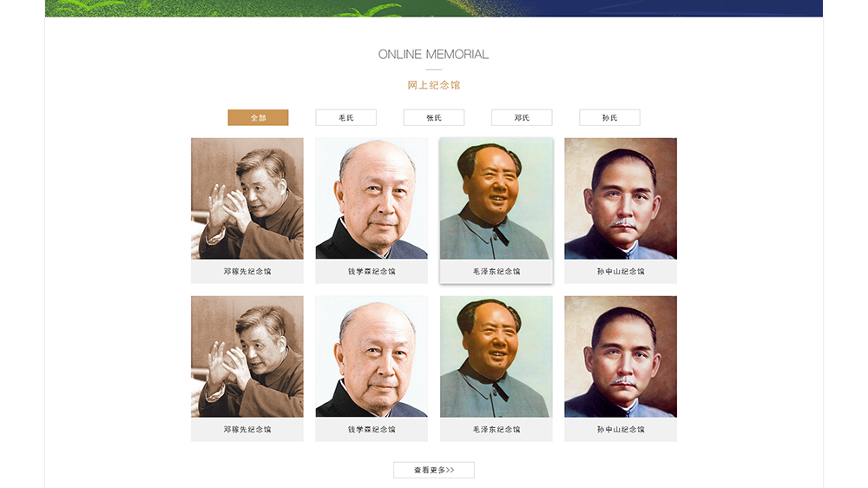Click the 孙中山纪念馆 caption in second row
Image resolution: width=868 pixels, height=488 pixels.
[621, 429]
